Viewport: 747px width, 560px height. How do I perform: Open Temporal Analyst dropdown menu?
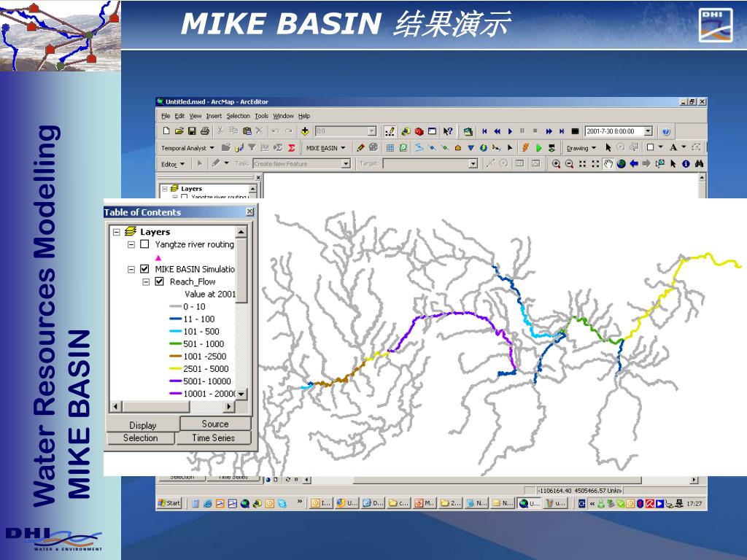(x=187, y=148)
